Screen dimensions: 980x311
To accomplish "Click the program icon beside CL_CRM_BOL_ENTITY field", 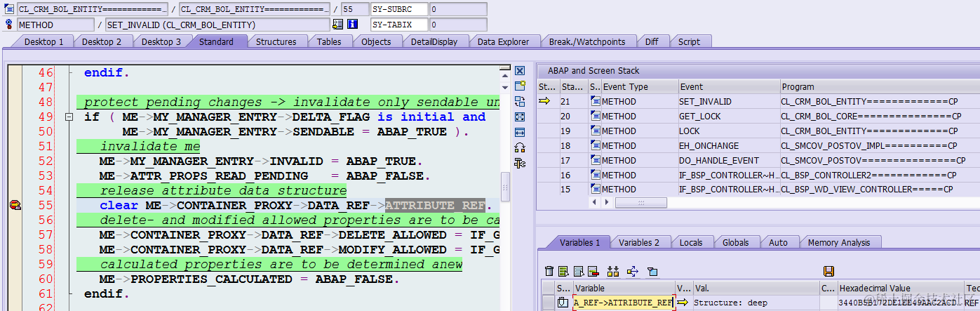I will (x=9, y=9).
